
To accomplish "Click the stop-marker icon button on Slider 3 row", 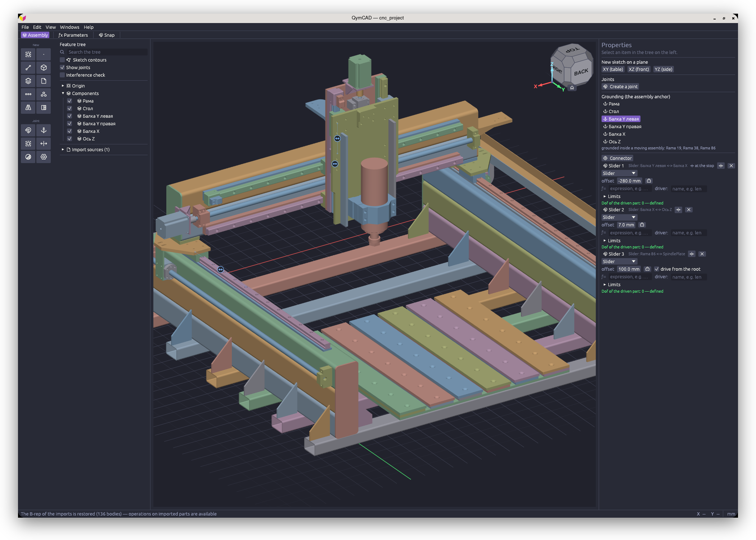I will 692,254.
